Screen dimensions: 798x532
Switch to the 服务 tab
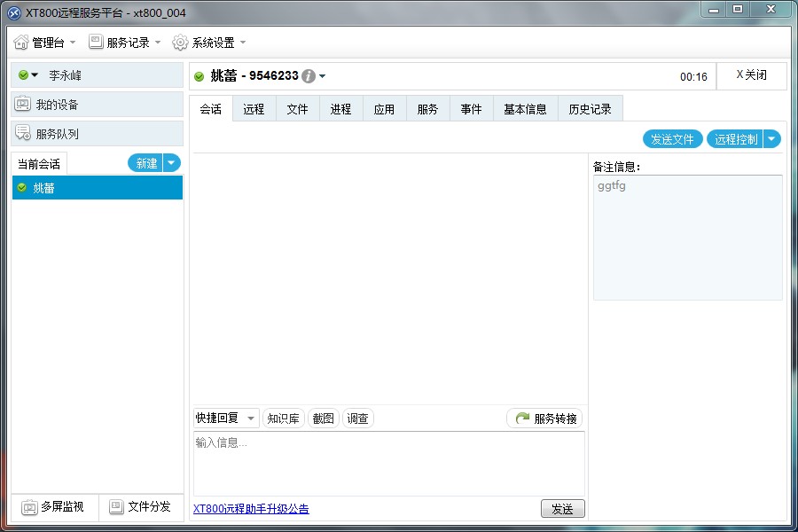pyautogui.click(x=428, y=109)
